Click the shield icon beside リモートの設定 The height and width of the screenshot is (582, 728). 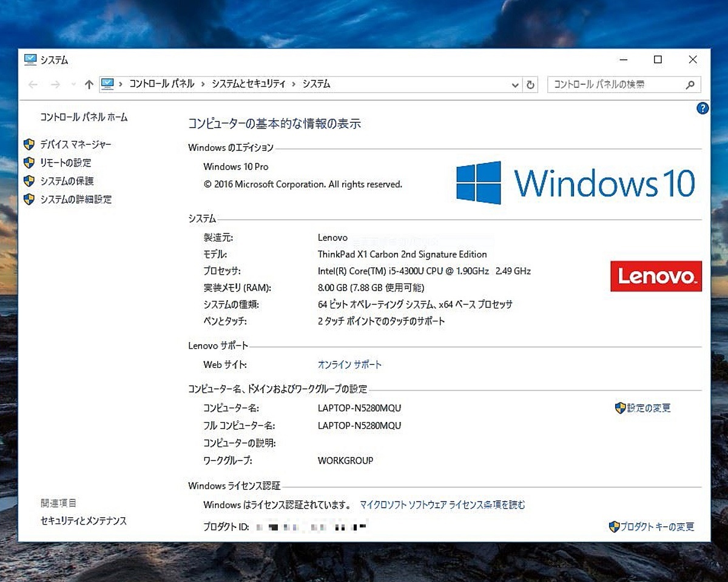click(29, 162)
